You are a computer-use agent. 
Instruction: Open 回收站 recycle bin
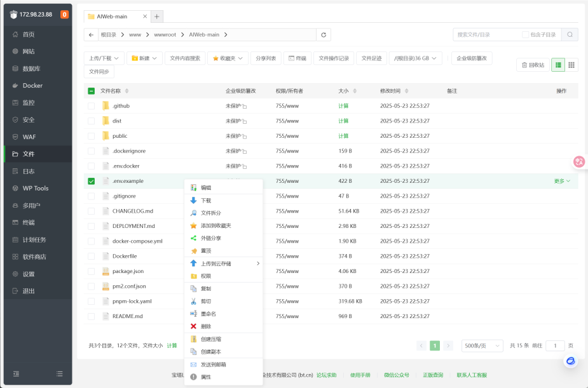coord(533,65)
